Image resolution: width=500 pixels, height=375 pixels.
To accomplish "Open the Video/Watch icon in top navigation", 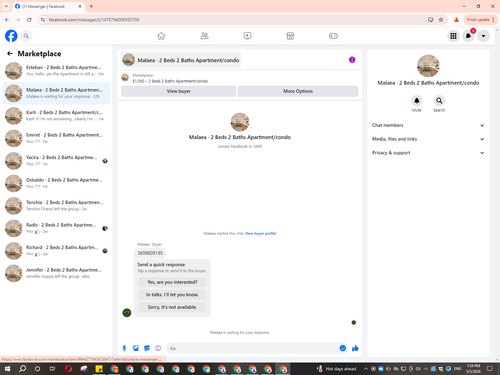I will (247, 36).
